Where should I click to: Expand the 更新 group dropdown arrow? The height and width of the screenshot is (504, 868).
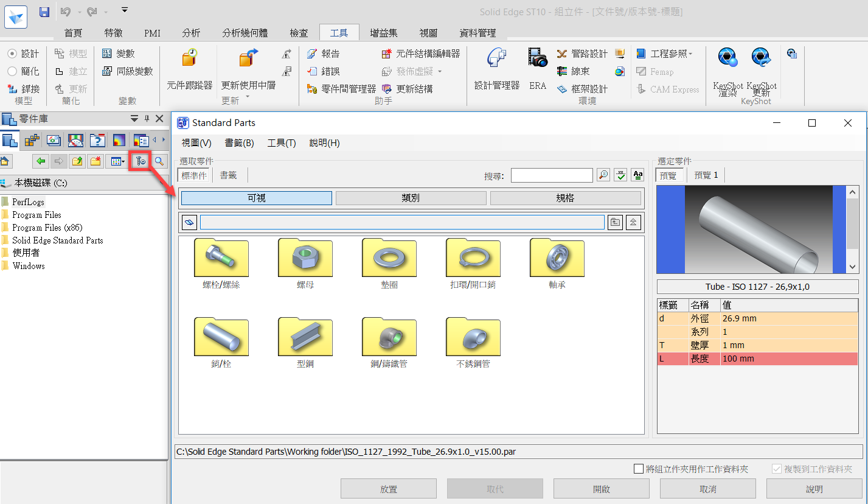[x=248, y=97]
